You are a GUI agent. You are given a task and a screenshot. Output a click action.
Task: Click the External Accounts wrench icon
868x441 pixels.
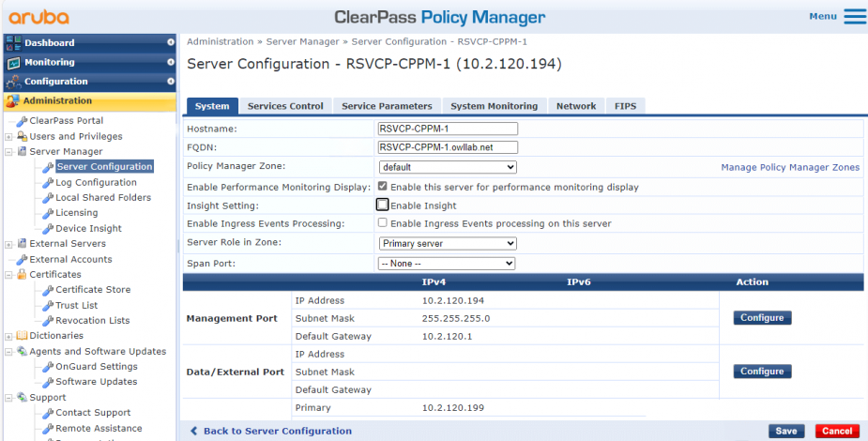[22, 259]
